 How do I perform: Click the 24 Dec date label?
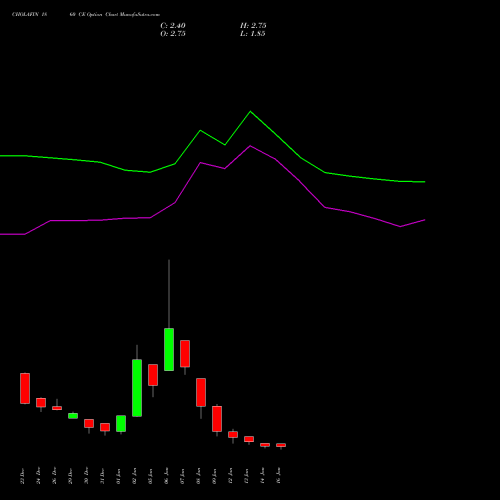point(38,475)
